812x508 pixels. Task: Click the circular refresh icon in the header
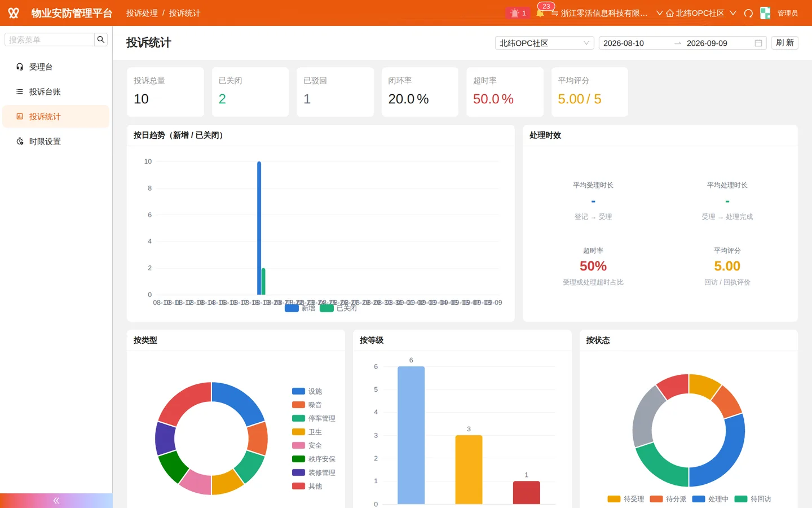tap(748, 13)
